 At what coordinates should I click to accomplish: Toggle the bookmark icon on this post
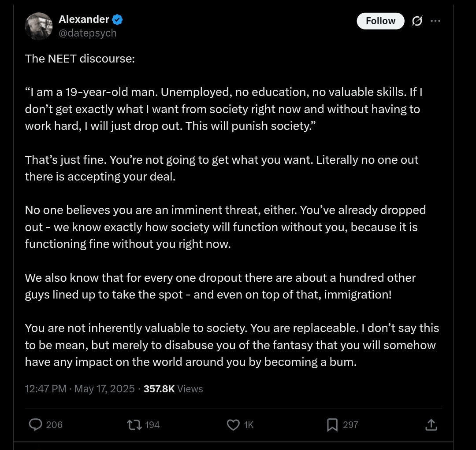click(x=332, y=424)
